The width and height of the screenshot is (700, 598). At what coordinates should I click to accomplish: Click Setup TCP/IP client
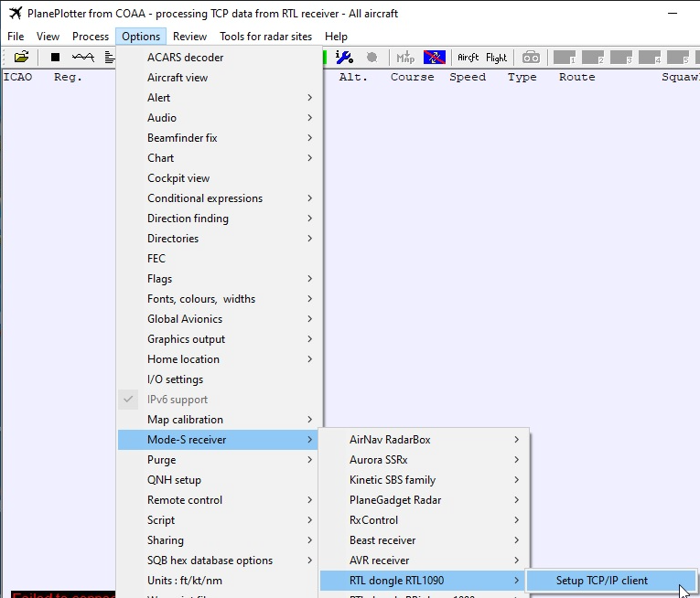coord(611,580)
